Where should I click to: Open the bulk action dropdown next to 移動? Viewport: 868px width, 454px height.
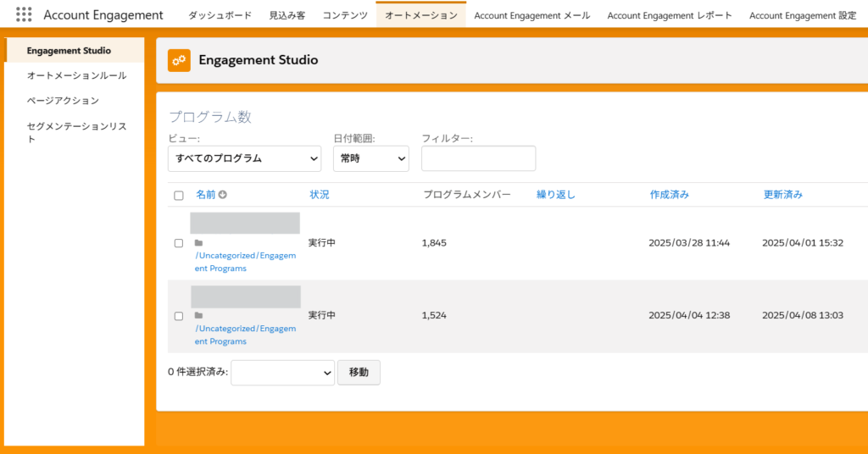pyautogui.click(x=282, y=373)
